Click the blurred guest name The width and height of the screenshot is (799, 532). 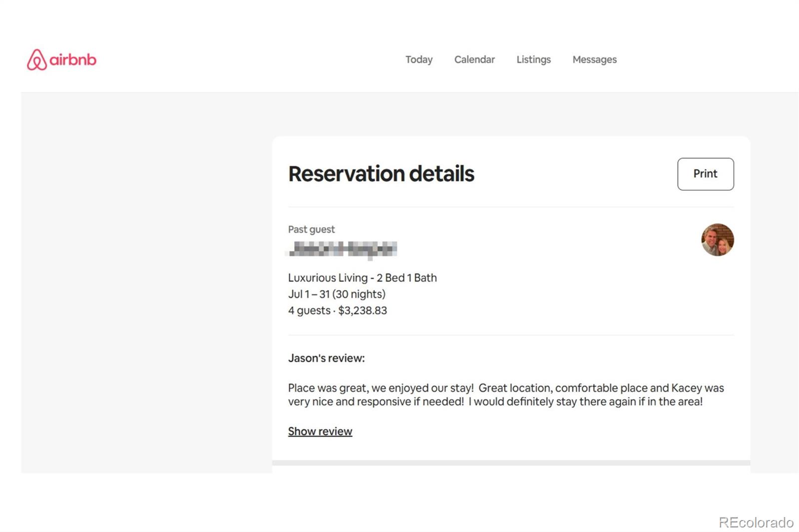point(343,249)
